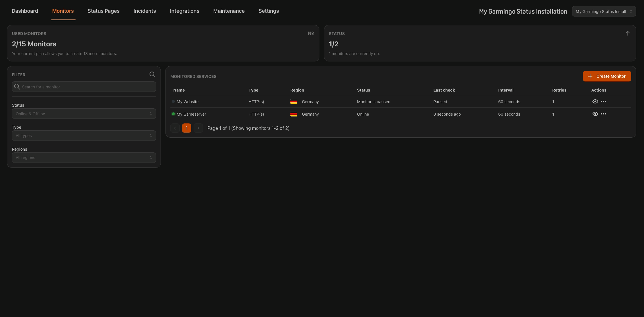Screen dimensions: 644x317
Task: Go to the Dashboard tab
Action: click(x=25, y=11)
